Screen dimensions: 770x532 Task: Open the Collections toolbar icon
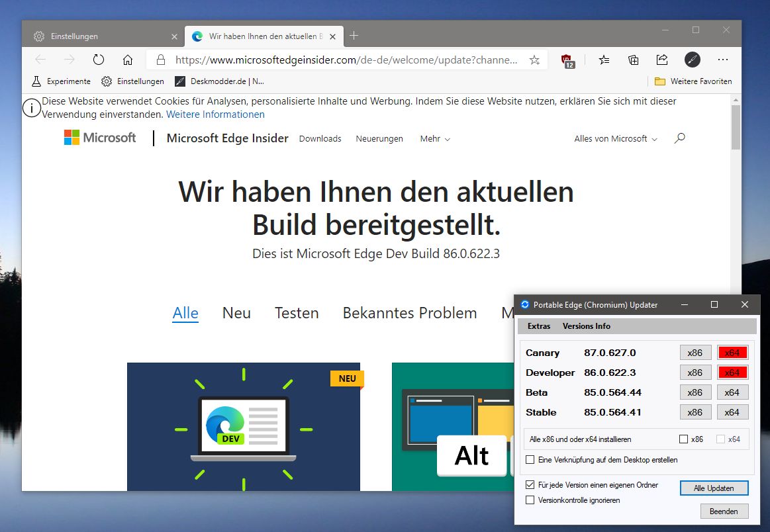[x=634, y=60]
